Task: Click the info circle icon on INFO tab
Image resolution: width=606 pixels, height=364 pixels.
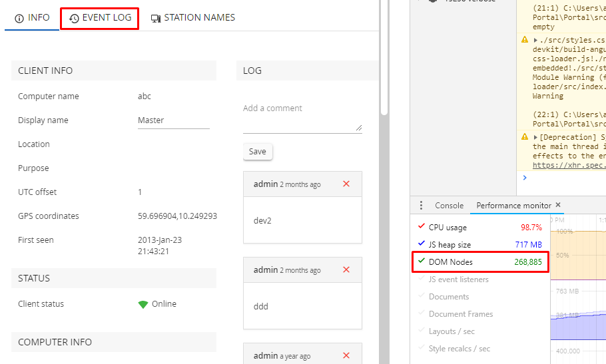Action: [19, 18]
